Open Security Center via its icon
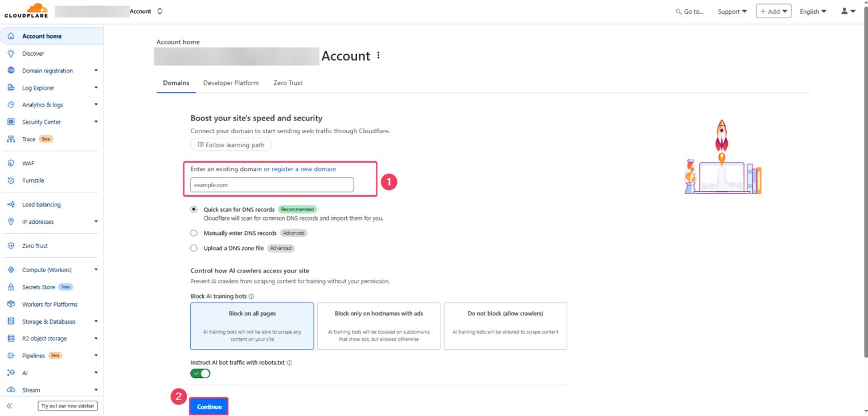 click(11, 122)
